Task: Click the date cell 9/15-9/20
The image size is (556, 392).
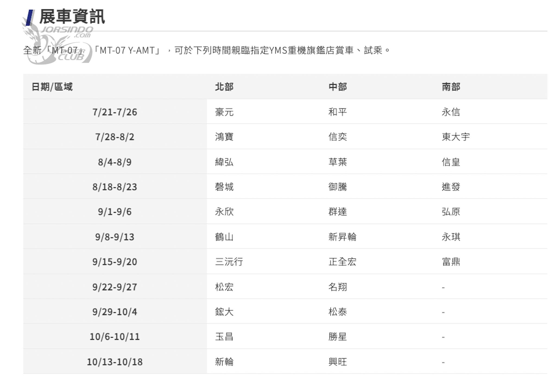Action: coord(115,262)
